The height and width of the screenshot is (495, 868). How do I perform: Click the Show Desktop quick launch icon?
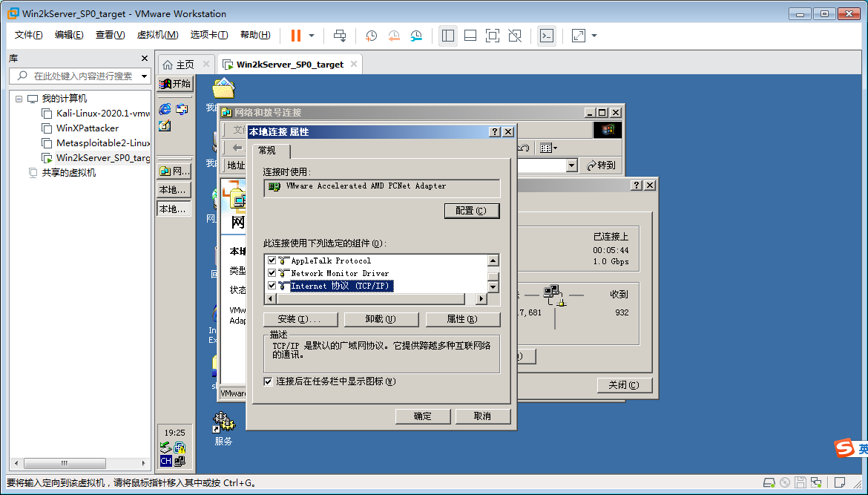click(x=165, y=125)
